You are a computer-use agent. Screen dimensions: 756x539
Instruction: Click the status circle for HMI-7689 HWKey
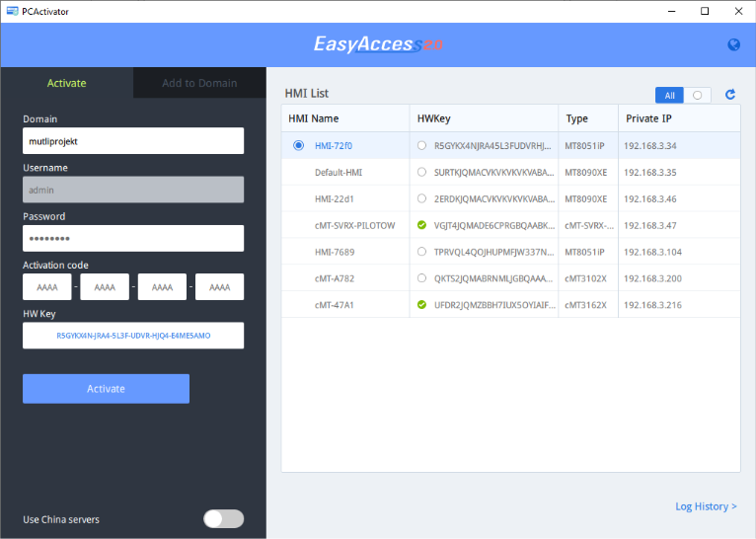coord(421,252)
